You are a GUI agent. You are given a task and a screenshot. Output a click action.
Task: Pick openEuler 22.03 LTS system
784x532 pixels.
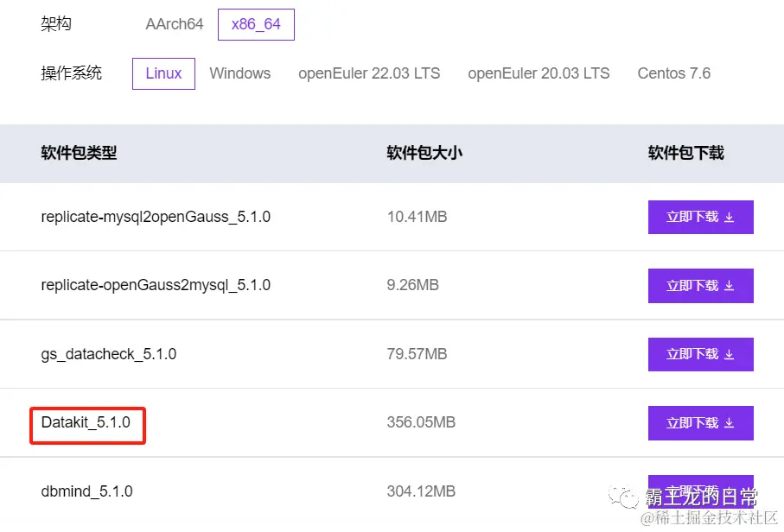pyautogui.click(x=369, y=73)
